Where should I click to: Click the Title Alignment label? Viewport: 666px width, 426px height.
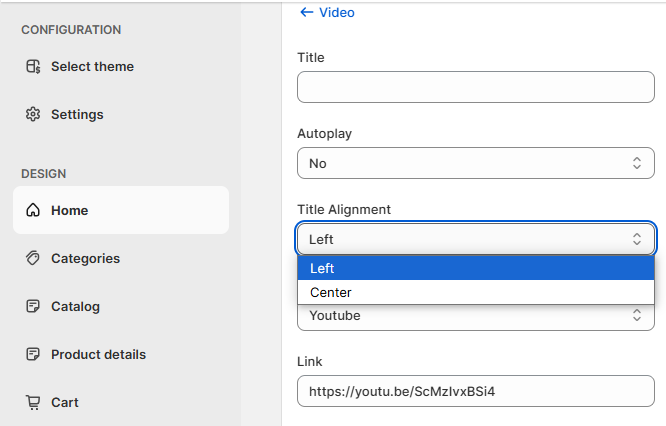point(344,210)
